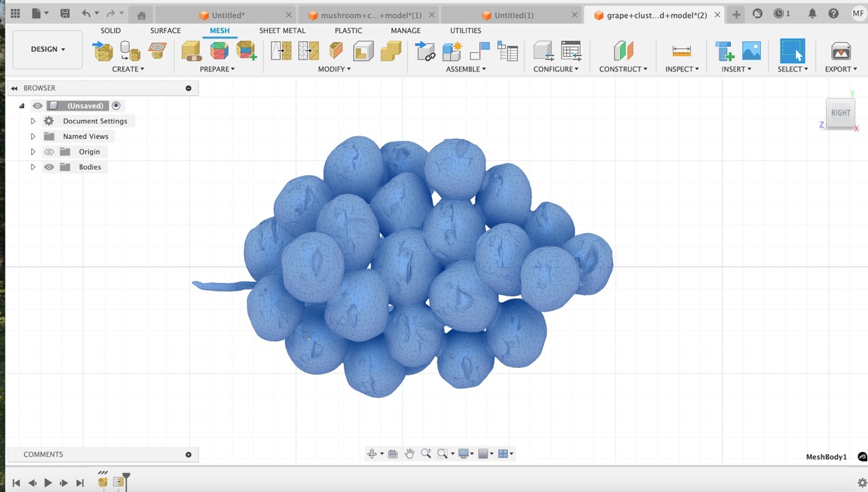Collapse the BROWSER panel

[14, 87]
